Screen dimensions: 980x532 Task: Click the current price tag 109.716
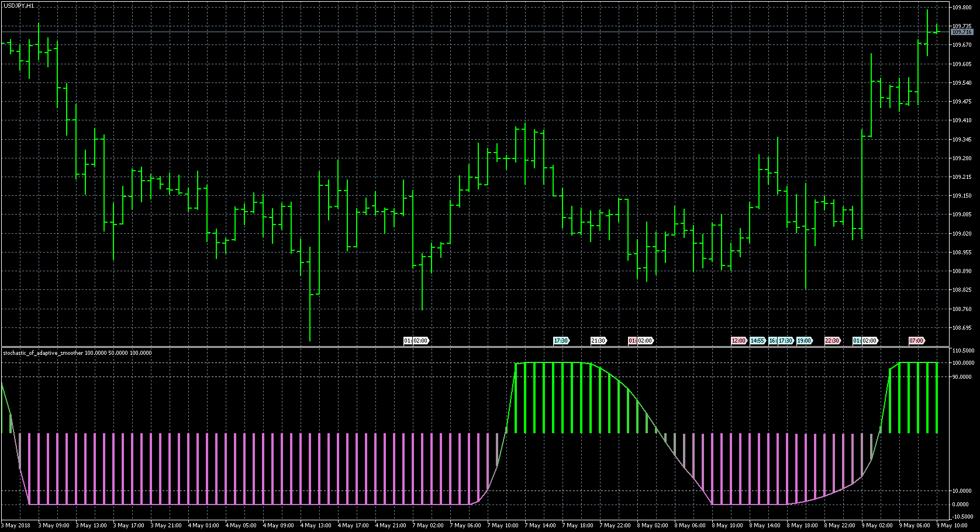[962, 32]
